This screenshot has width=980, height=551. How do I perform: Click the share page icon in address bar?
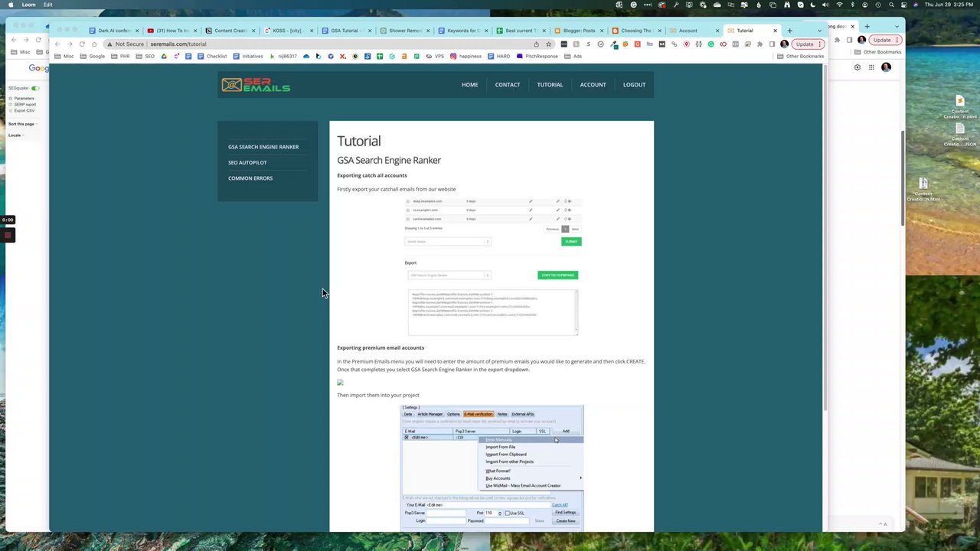click(536, 44)
